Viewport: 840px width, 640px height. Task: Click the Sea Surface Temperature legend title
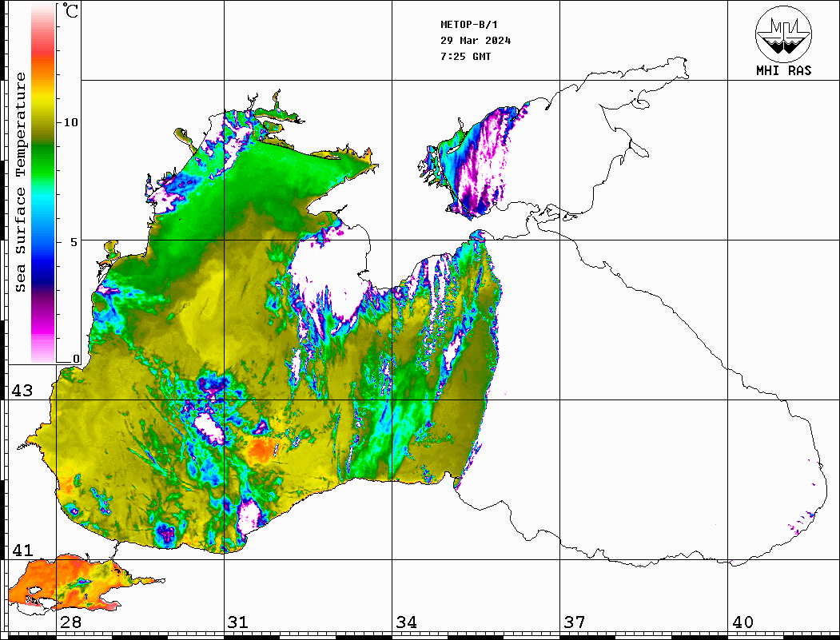coord(20,182)
